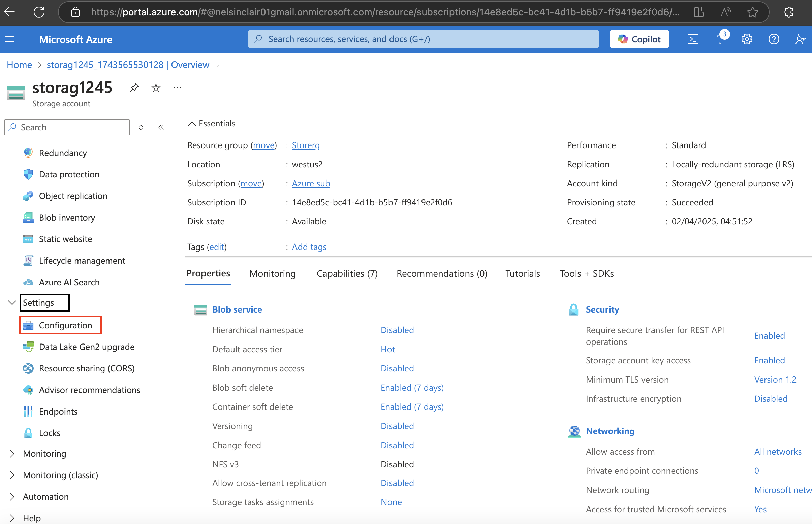
Task: Switch to the Properties tab
Action: point(208,273)
